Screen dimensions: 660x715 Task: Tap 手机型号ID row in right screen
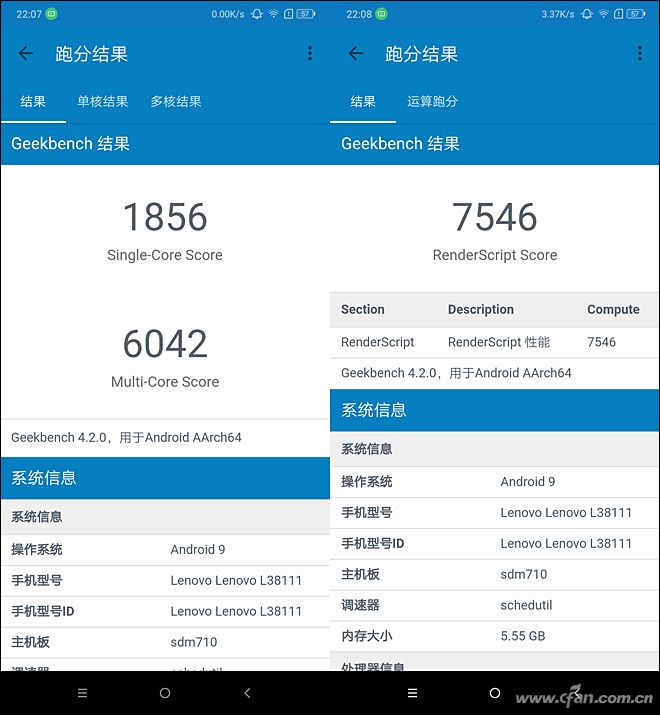494,544
